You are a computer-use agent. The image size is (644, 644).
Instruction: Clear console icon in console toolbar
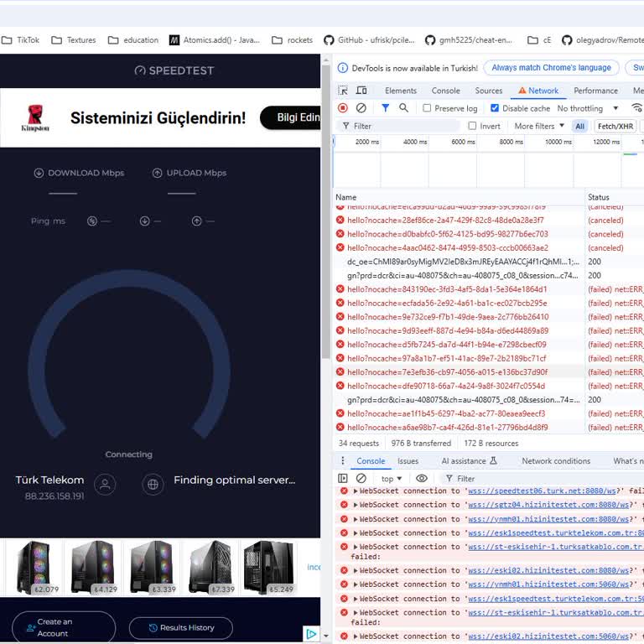click(x=361, y=478)
